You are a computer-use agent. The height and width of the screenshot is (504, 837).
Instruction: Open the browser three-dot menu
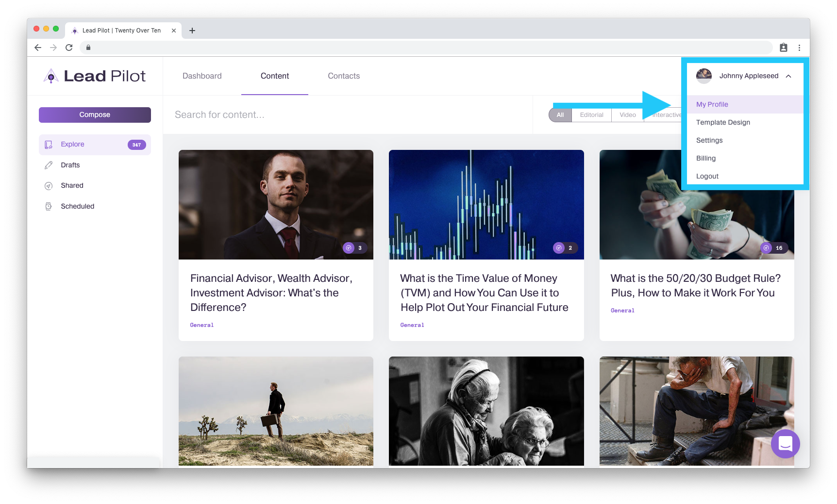point(799,48)
